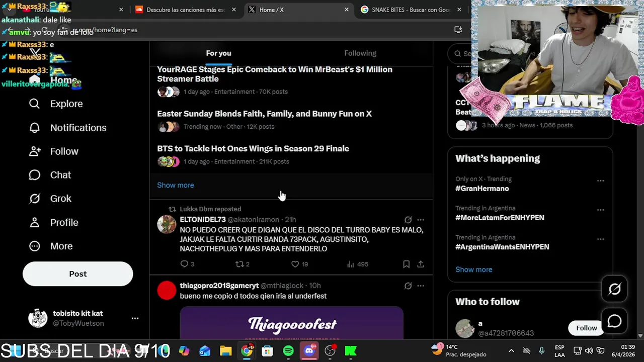Switch to Descubre las canciones SoundCloud tab
The width and height of the screenshot is (644, 362).
point(185,10)
